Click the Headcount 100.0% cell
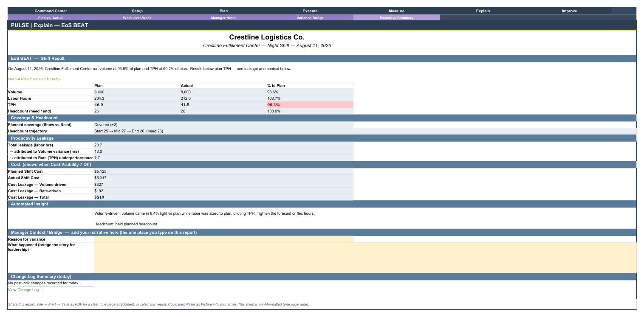The height and width of the screenshot is (317, 644). [310, 111]
